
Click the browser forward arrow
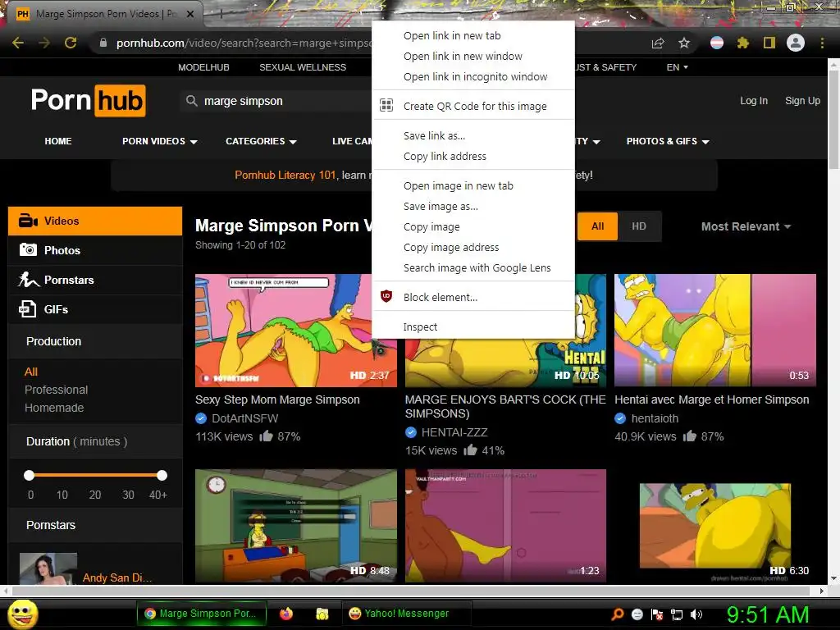tap(44, 43)
